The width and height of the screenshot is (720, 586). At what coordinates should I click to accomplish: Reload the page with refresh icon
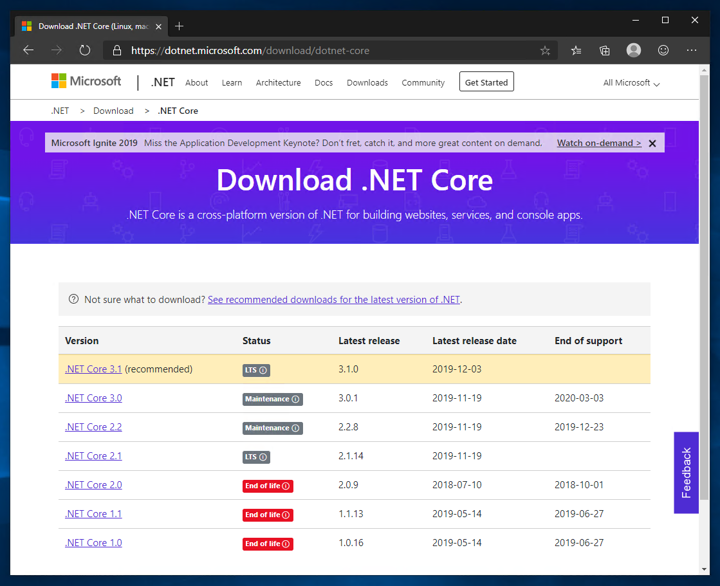click(x=84, y=50)
